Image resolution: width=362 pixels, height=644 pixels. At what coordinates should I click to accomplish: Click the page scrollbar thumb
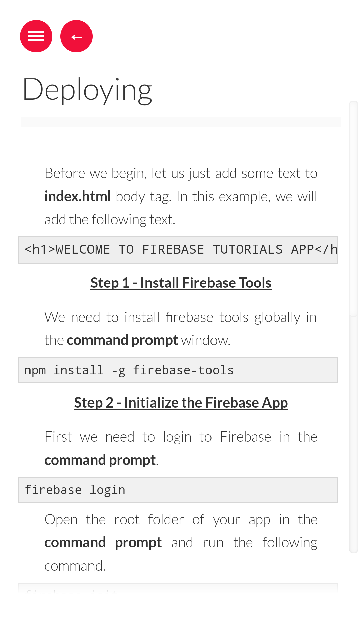353,209
